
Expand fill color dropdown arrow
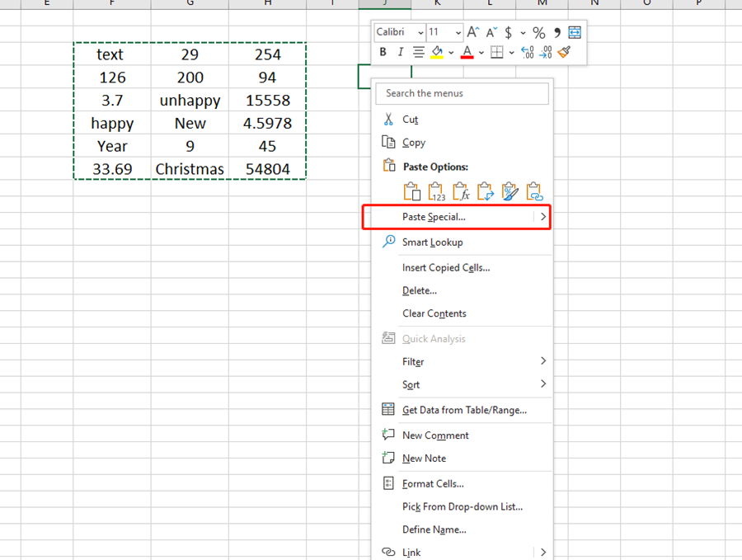[x=451, y=52]
